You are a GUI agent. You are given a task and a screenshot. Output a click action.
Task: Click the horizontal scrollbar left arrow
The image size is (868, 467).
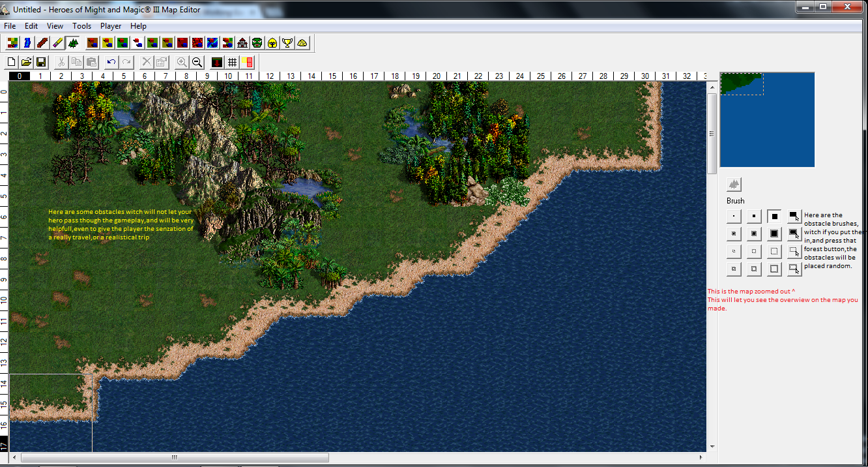click(14, 458)
